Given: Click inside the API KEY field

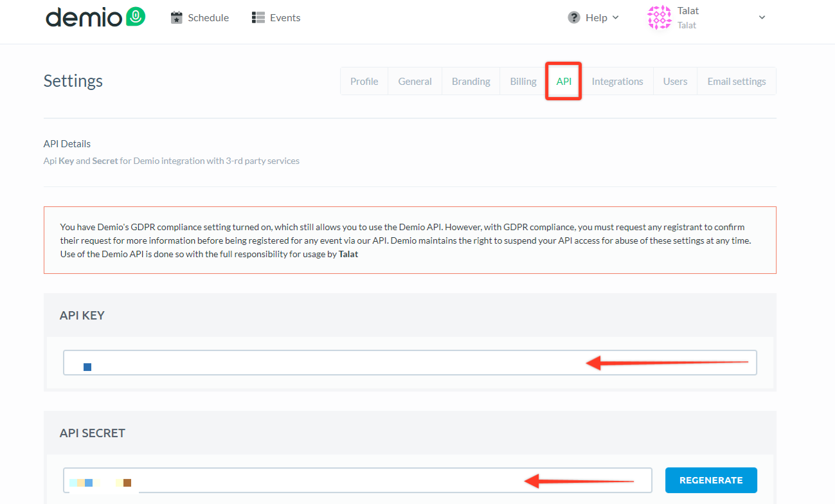Looking at the screenshot, I should 410,363.
